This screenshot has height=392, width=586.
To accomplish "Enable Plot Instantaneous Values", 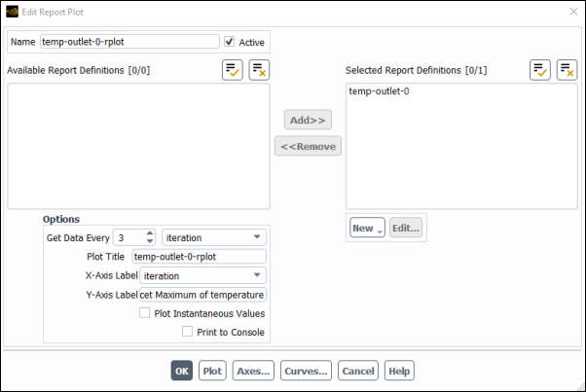I will [145, 313].
